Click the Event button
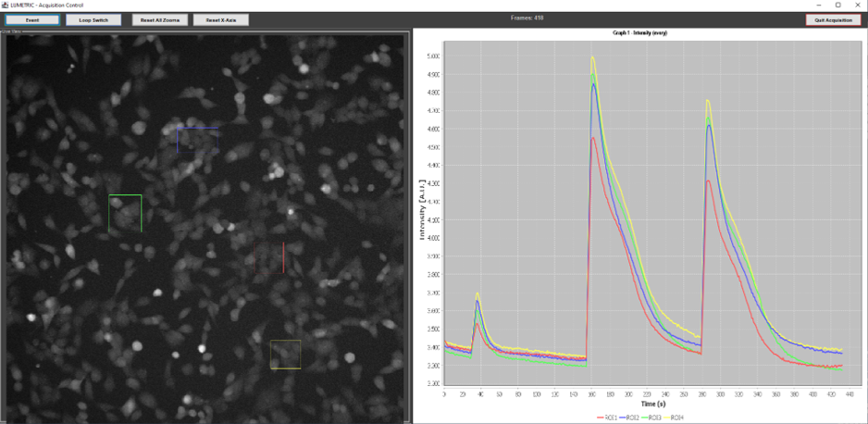This screenshot has height=424, width=868. coord(32,20)
